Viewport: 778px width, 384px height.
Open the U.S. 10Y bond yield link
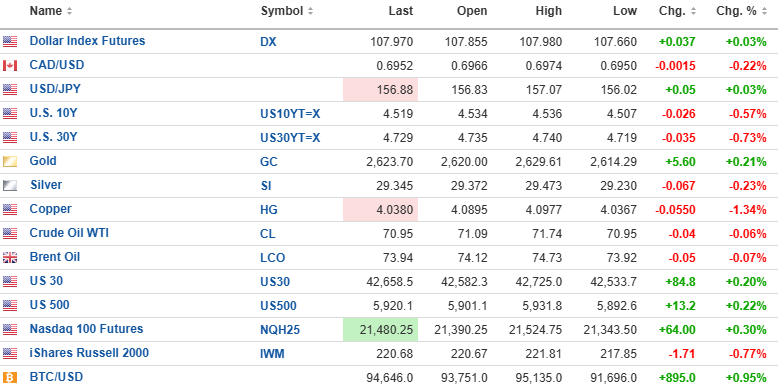click(53, 113)
